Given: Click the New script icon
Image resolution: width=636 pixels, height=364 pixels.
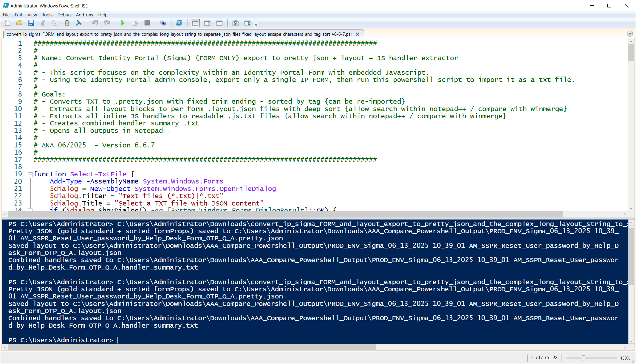Looking at the screenshot, I should [7, 23].
